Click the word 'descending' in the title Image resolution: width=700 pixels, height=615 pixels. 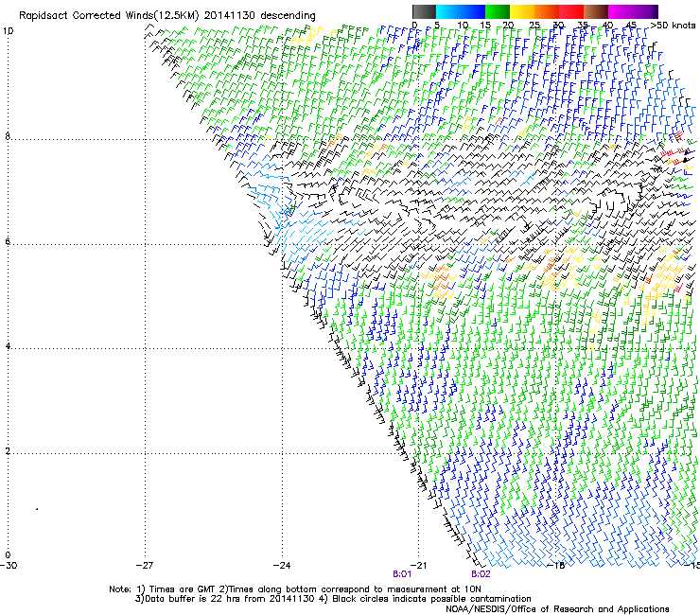(288, 16)
